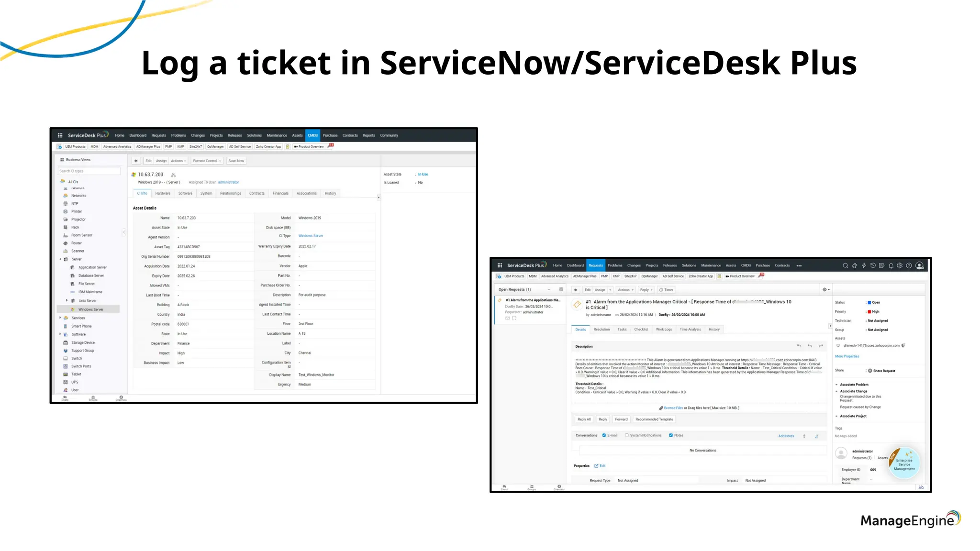The width and height of the screenshot is (980, 551).
Task: Select the #1 Alarm request in the list
Action: click(x=530, y=309)
